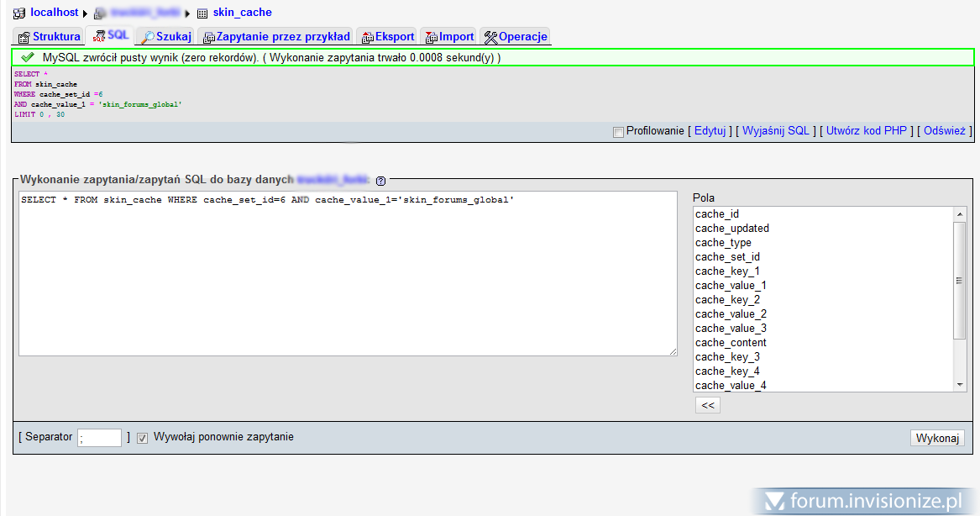The width and height of the screenshot is (980, 516).
Task: Click the Utwórz kod PHP link
Action: coord(867,131)
